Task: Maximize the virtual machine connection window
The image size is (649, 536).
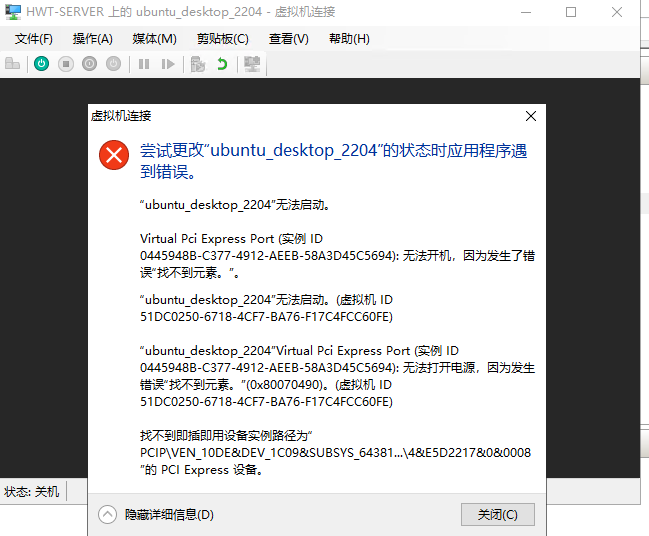Action: [571, 12]
